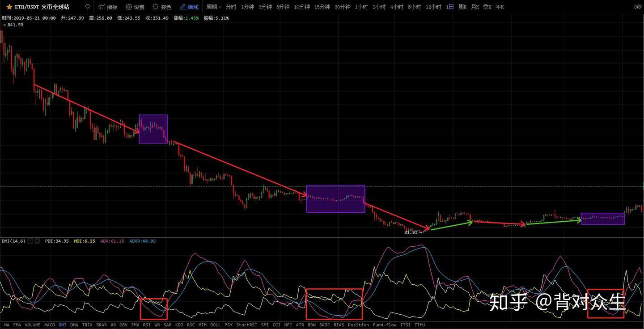
Task: Select the 1分钟 timeframe
Action: (247, 7)
